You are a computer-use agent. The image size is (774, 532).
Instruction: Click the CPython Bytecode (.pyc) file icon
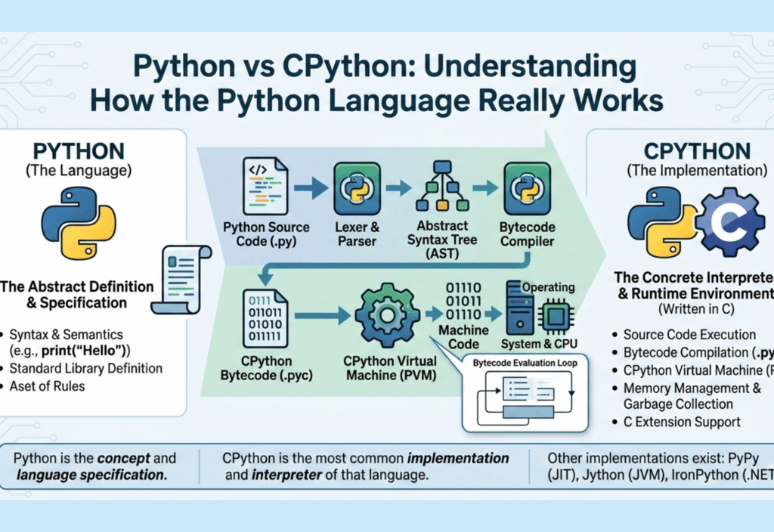266,320
